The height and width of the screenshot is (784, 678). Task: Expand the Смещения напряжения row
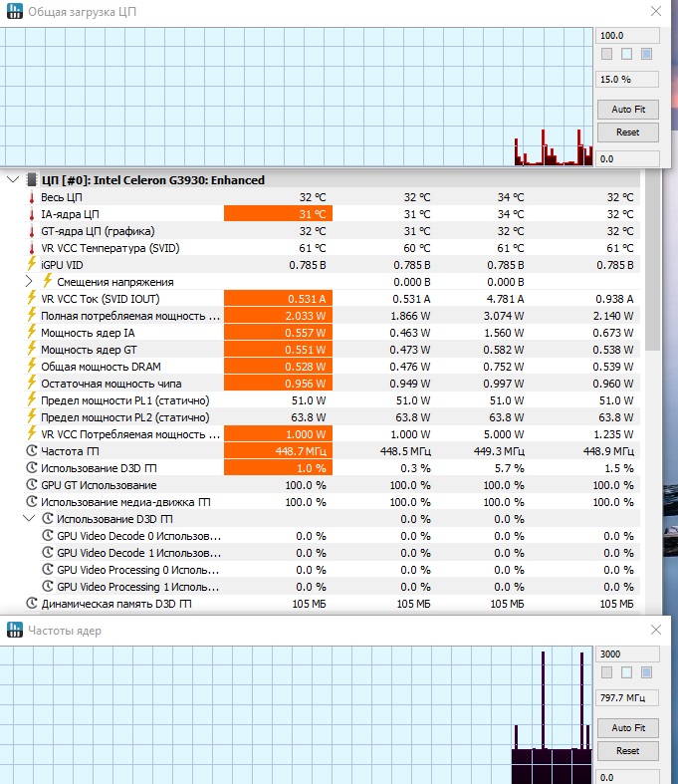tap(29, 282)
